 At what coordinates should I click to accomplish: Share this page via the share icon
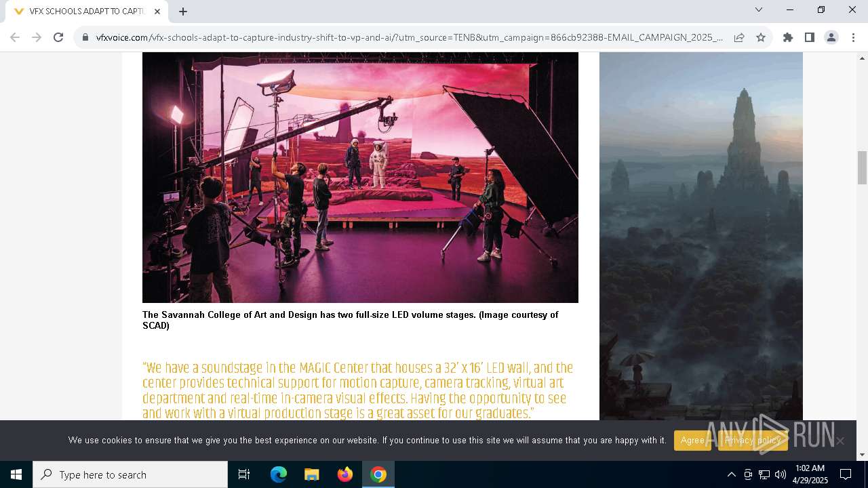point(739,37)
